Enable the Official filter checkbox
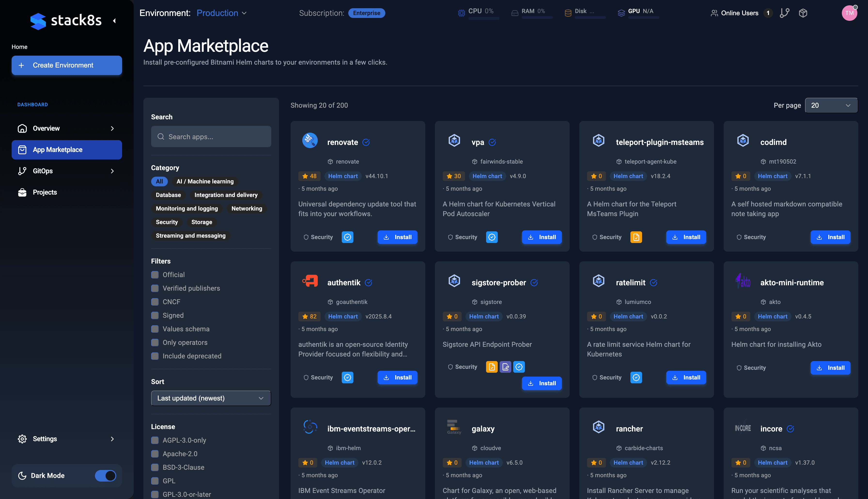The height and width of the screenshot is (499, 868). (x=155, y=275)
